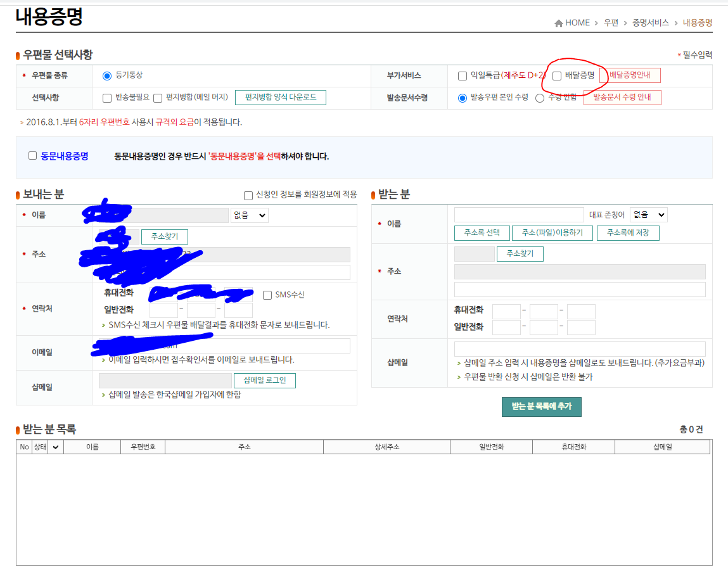The width and height of the screenshot is (728, 567).
Task: Click first recipient 휴대전화 number field
Action: point(506,312)
